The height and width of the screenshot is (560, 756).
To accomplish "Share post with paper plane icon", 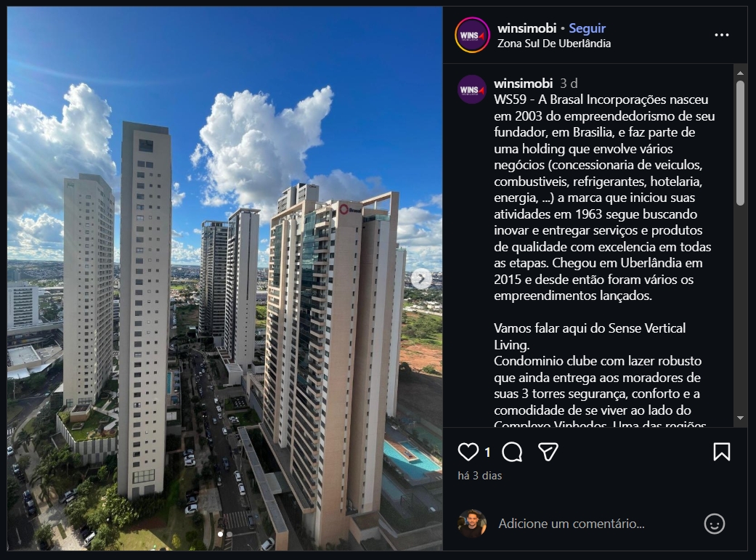I will tap(548, 452).
